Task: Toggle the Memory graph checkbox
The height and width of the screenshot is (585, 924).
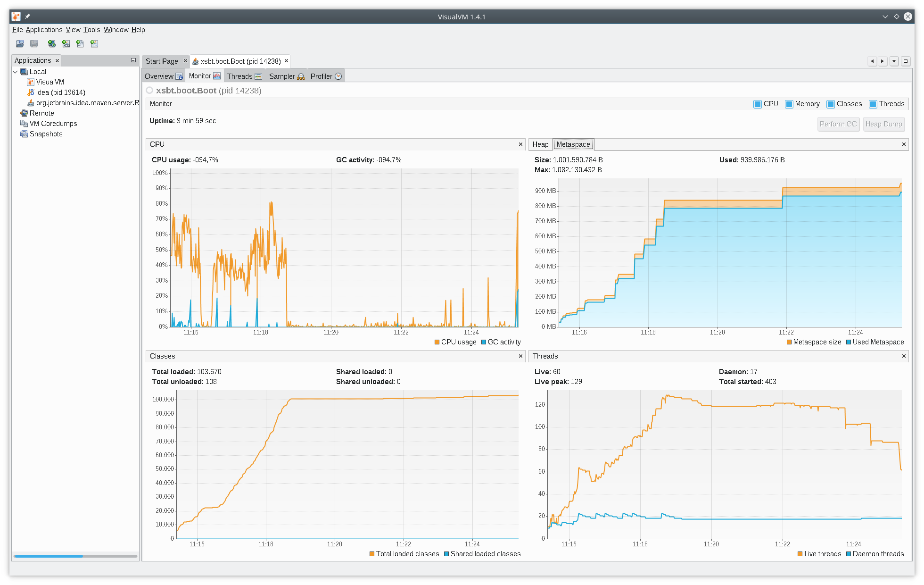Action: 789,104
